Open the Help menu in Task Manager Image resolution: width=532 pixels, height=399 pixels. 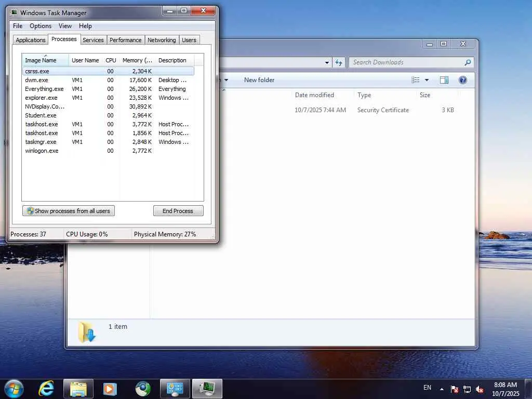click(x=85, y=26)
